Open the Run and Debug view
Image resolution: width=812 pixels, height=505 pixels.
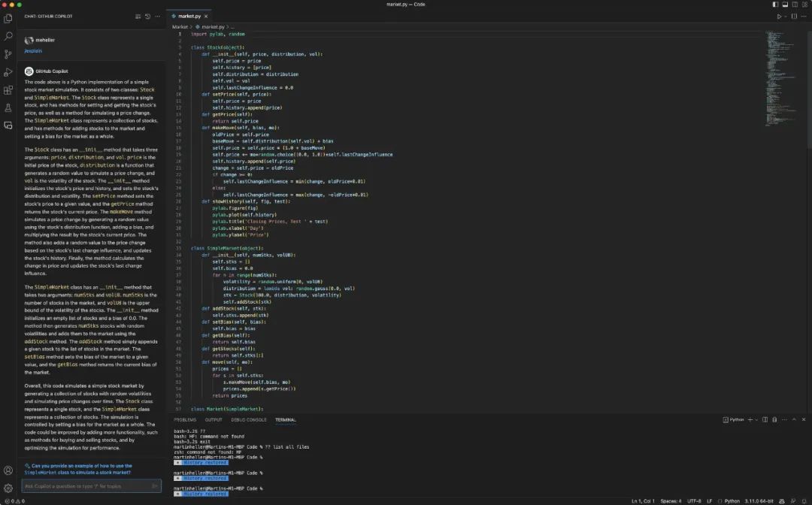click(8, 72)
